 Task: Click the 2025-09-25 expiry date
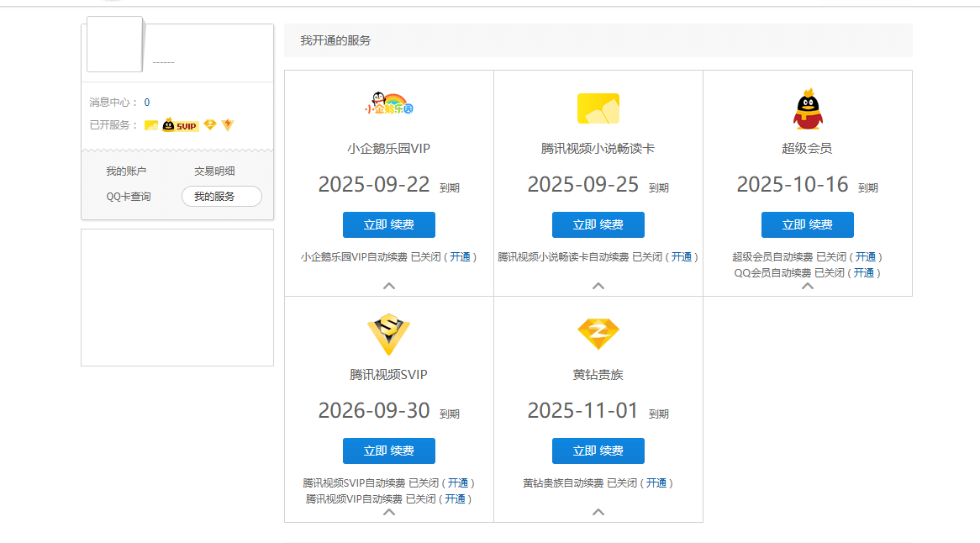[x=583, y=184]
